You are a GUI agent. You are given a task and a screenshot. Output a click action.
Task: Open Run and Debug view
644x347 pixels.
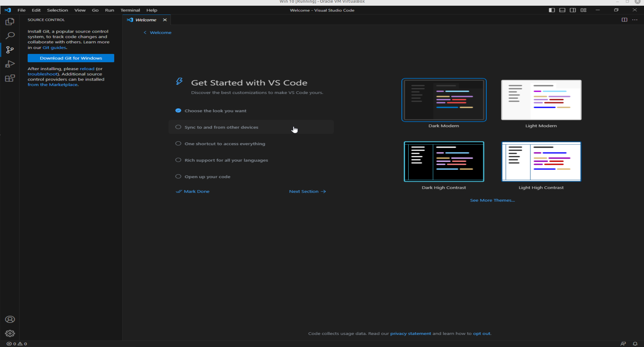pos(10,64)
